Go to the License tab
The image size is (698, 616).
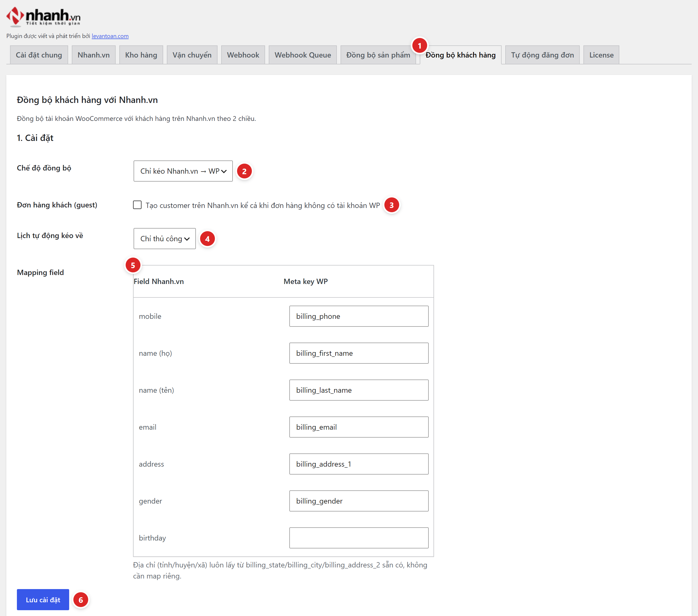pyautogui.click(x=601, y=55)
